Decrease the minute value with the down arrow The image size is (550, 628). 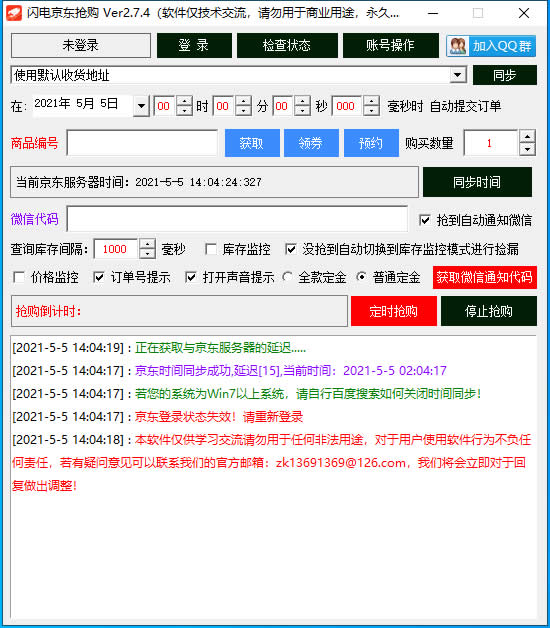click(244, 111)
